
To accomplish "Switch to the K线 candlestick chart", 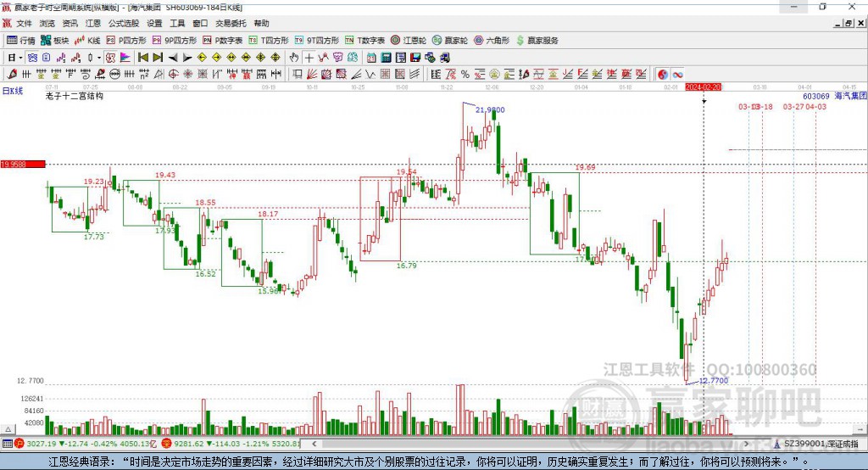I will [87, 41].
